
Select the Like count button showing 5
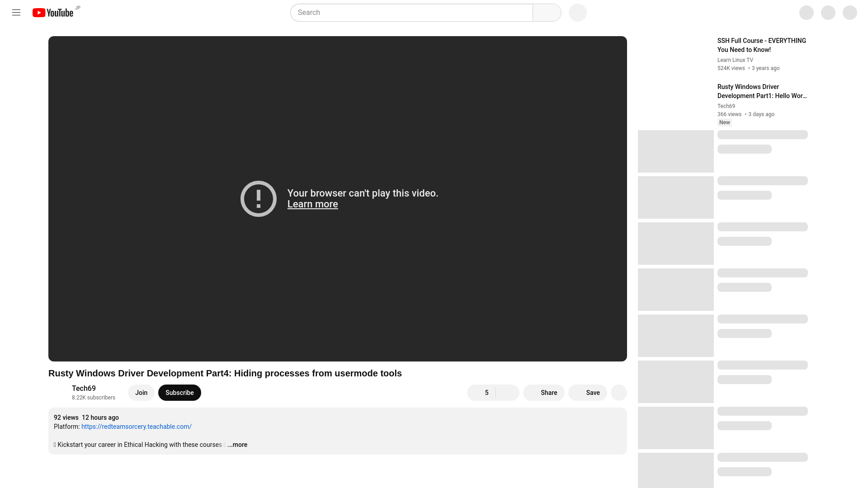pyautogui.click(x=482, y=393)
